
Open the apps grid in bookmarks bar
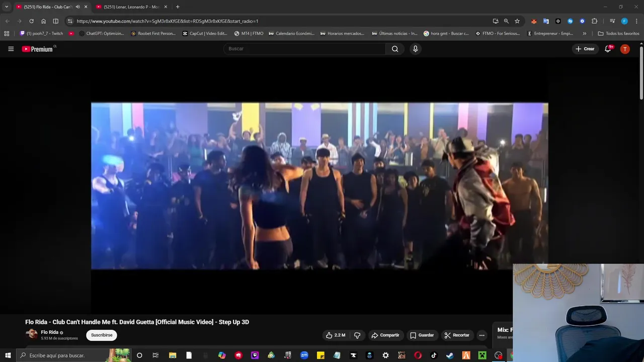click(7, 34)
